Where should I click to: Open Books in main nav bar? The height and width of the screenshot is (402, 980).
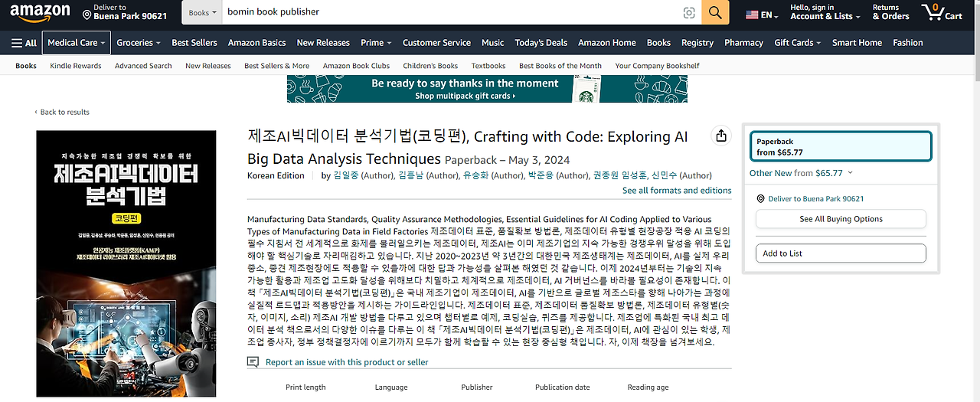658,43
